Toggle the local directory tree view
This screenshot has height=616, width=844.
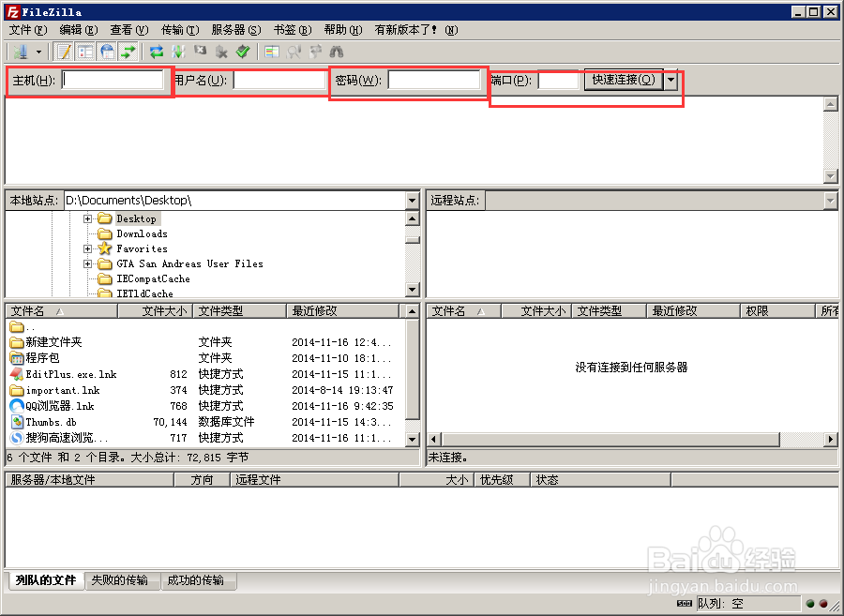[x=85, y=53]
